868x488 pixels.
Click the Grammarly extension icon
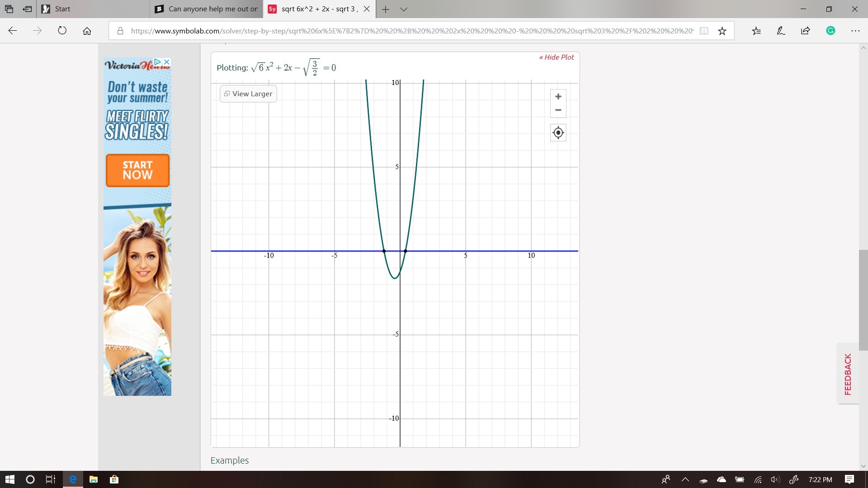click(830, 31)
